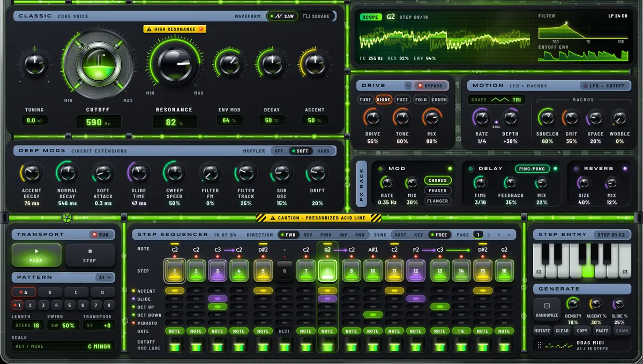This screenshot has width=643, height=364.
Task: Click the triangle LFO shape icon
Action: click(500, 100)
